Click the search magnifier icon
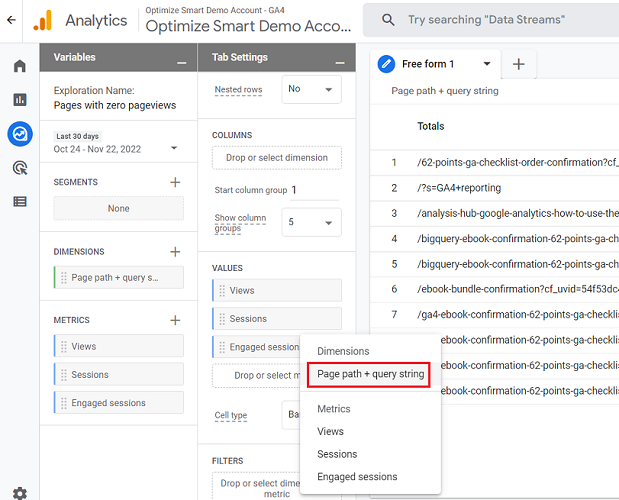Screen dimensions: 619x500 [x=388, y=20]
